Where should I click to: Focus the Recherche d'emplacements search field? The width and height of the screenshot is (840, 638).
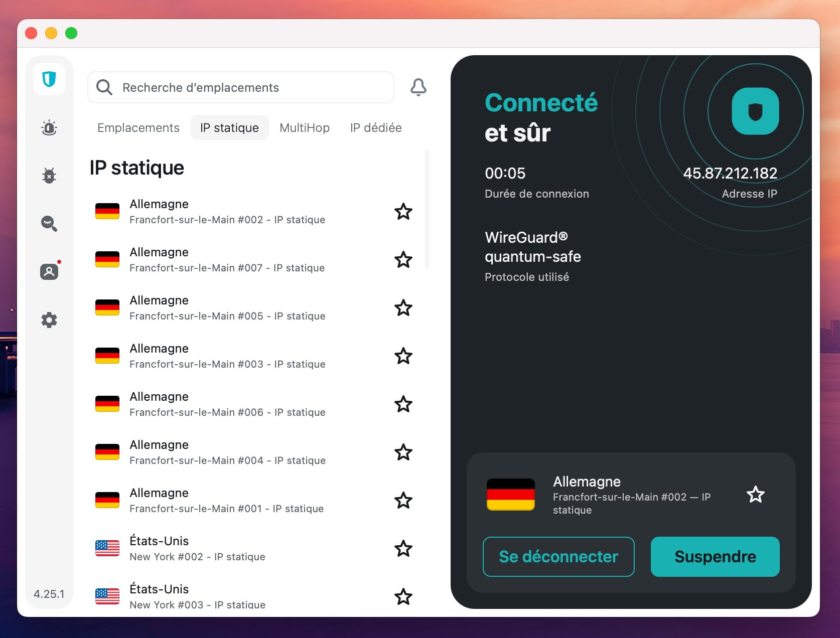tap(241, 87)
